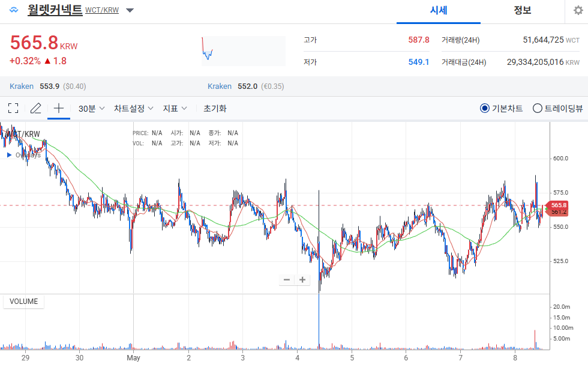Zoom out chart with minus button
This screenshot has width=588, height=367.
pos(287,279)
